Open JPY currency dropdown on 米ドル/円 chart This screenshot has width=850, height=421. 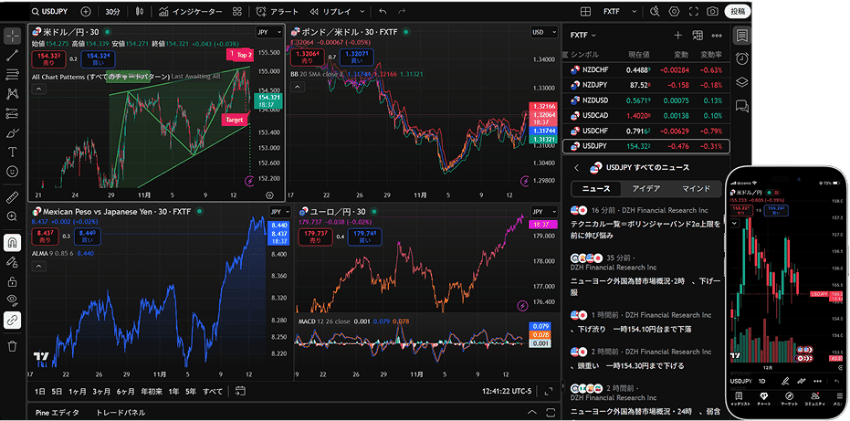point(269,32)
